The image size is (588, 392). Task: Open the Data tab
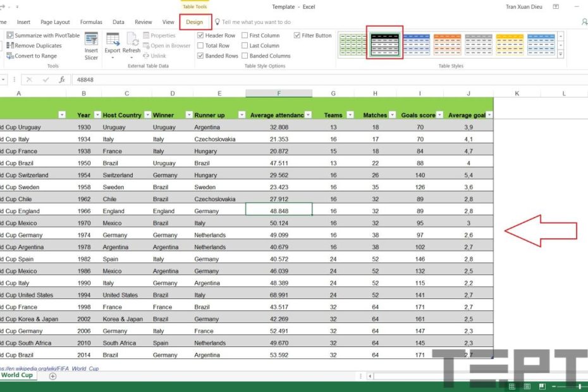[118, 22]
